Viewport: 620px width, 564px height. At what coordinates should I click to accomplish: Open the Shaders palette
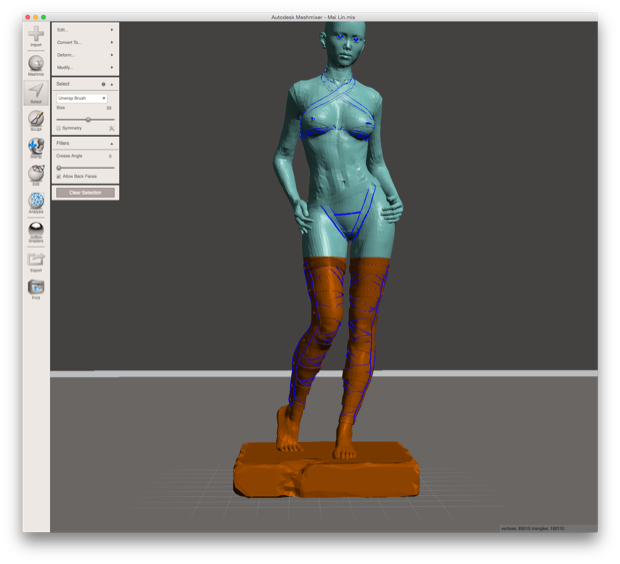pyautogui.click(x=36, y=230)
